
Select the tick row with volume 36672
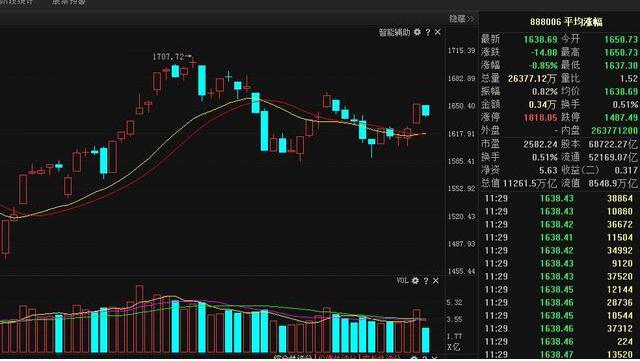(559, 225)
